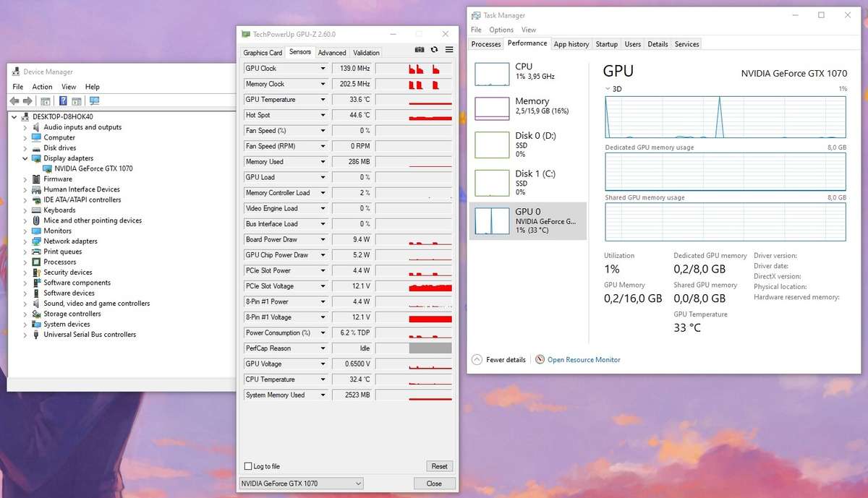Viewport: 868px width, 498px height.
Task: Collapse the Display adapters tree node
Action: pos(24,158)
